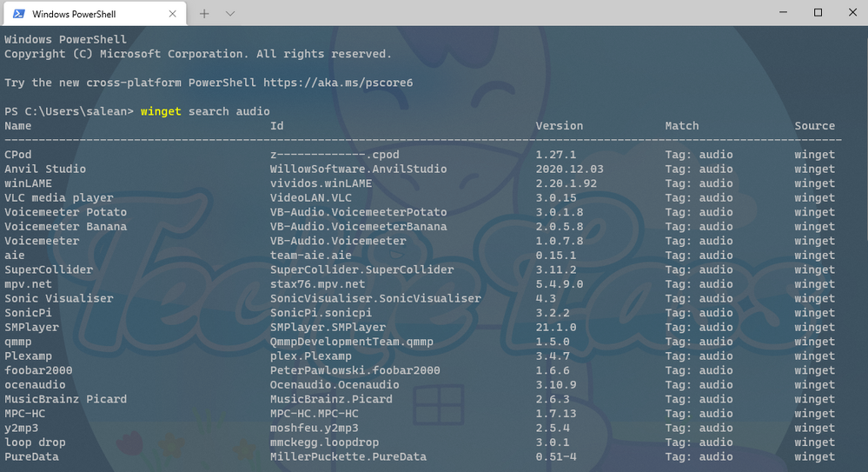The image size is (868, 472).
Task: Select the Windows PowerShell tab
Action: pos(95,14)
